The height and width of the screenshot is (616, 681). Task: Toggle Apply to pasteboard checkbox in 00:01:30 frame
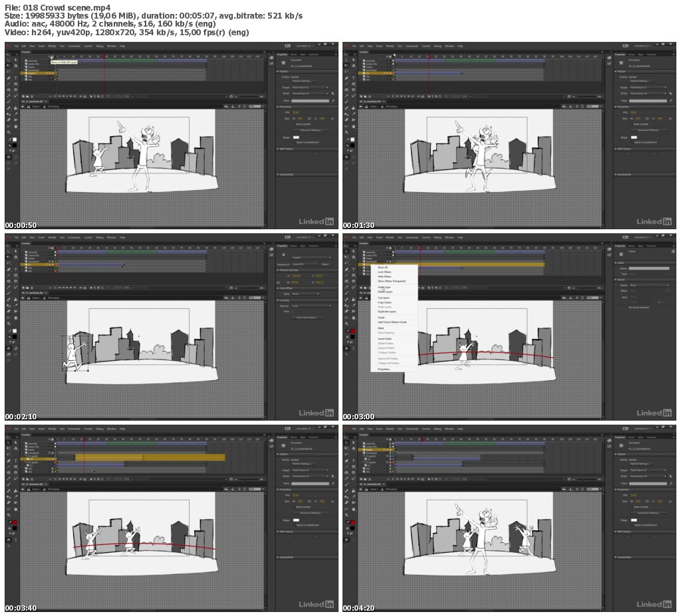tap(632, 142)
